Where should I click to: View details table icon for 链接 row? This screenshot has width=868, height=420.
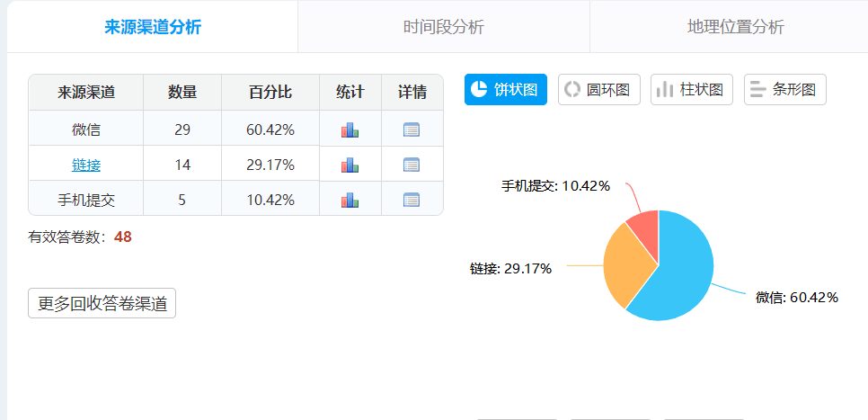412,165
